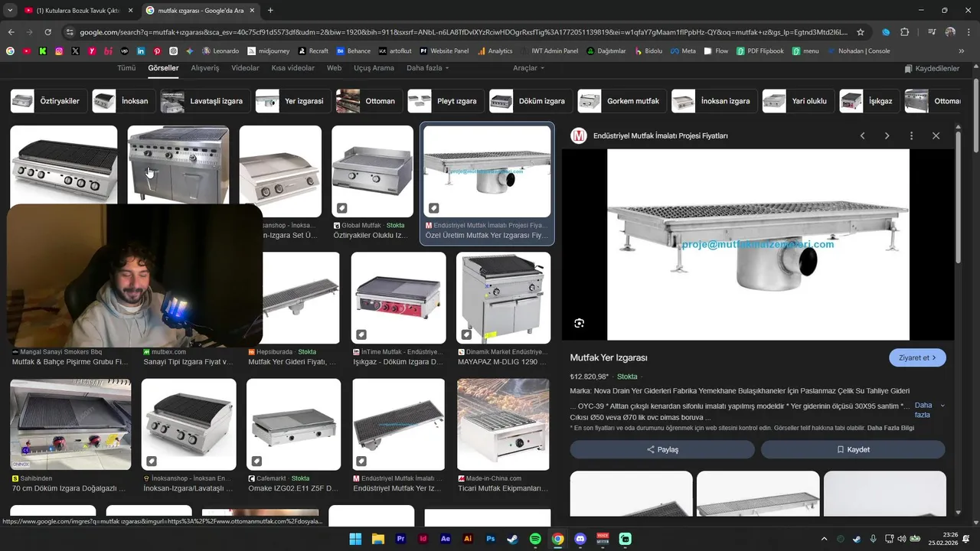The image size is (980, 551).
Task: Select the 'Öztiryakiler' filter chip
Action: [47, 101]
